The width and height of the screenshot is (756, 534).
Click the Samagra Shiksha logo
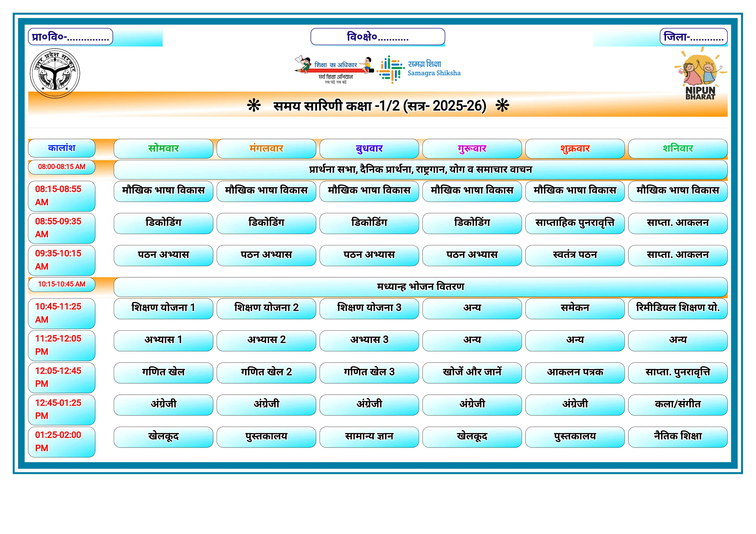(x=419, y=69)
